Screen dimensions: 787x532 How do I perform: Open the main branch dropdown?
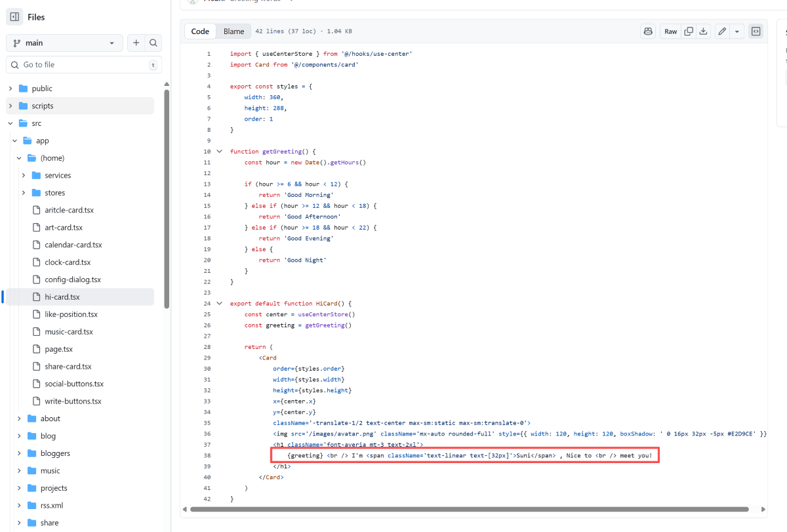64,43
